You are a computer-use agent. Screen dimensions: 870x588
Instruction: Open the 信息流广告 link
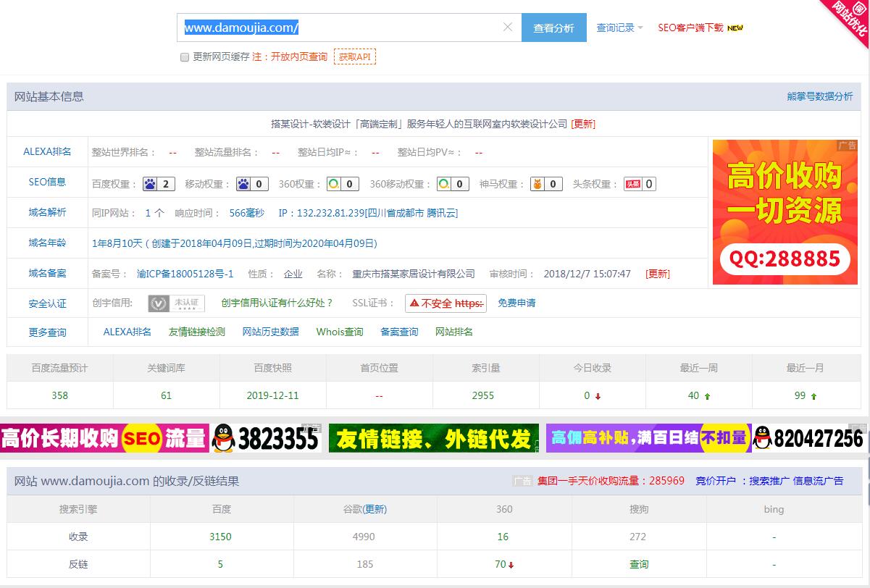[x=819, y=480]
